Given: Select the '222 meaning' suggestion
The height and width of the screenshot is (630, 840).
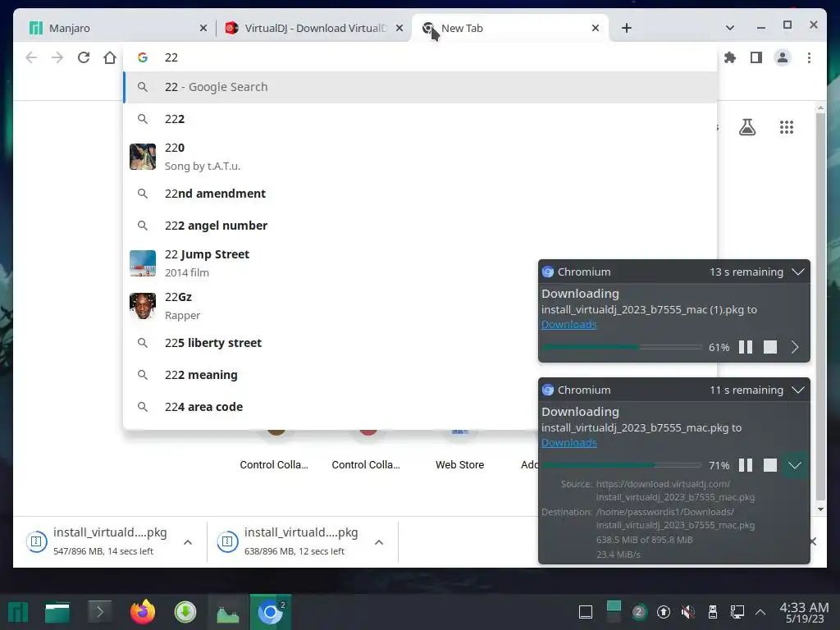Looking at the screenshot, I should pyautogui.click(x=420, y=375).
